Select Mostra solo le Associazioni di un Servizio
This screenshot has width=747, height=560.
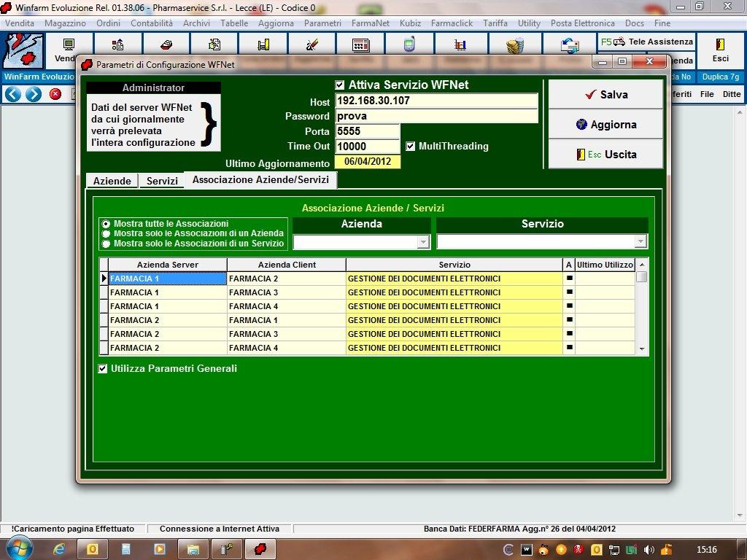coord(107,244)
